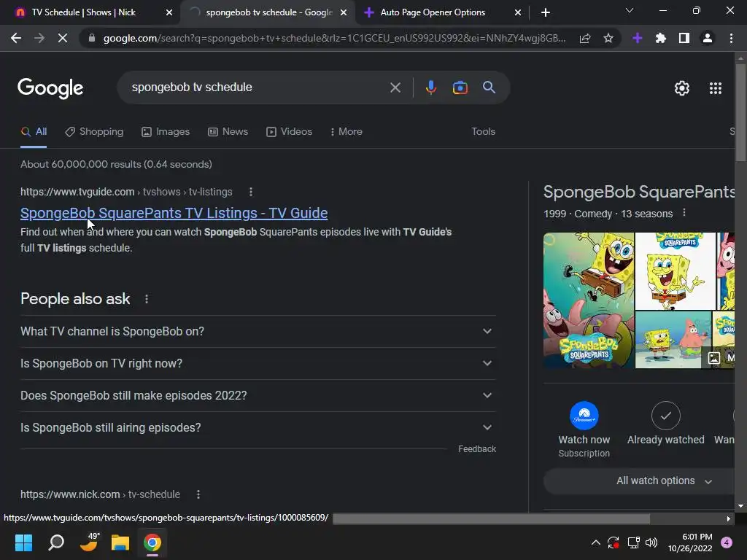Click the horizontal page scrollbar
Image resolution: width=747 pixels, height=560 pixels.
coord(491,518)
